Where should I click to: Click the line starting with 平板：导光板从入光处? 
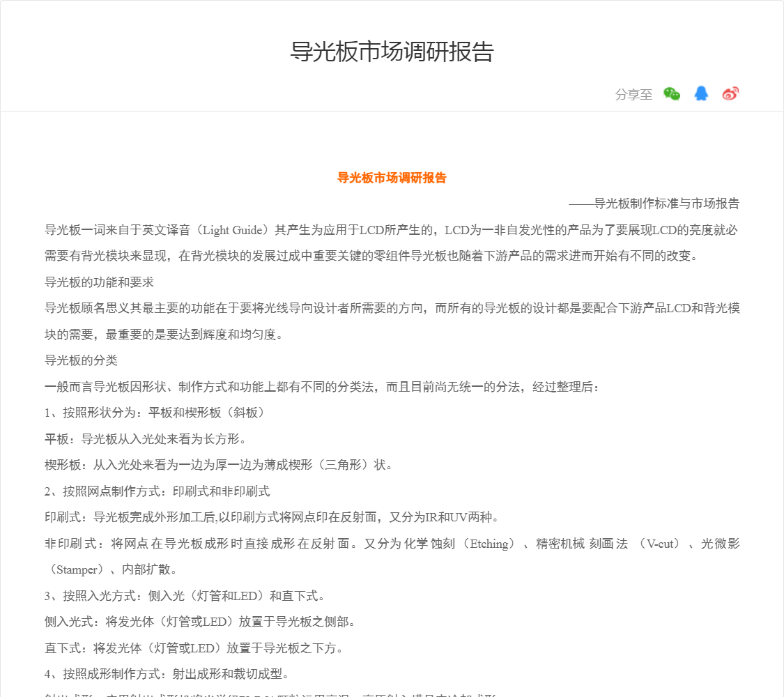(145, 439)
